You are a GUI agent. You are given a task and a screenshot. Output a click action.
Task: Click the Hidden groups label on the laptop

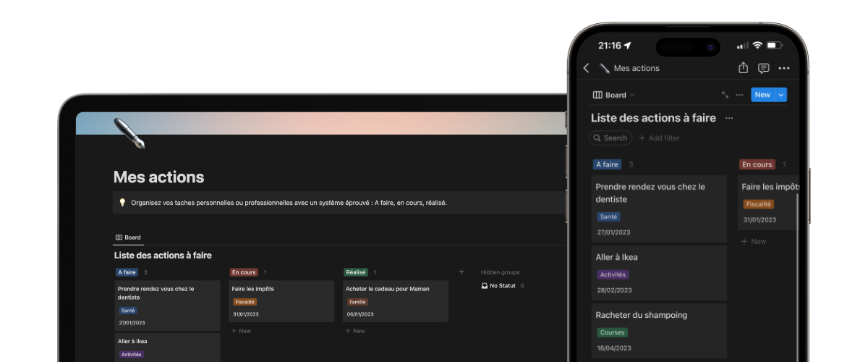pyautogui.click(x=501, y=272)
